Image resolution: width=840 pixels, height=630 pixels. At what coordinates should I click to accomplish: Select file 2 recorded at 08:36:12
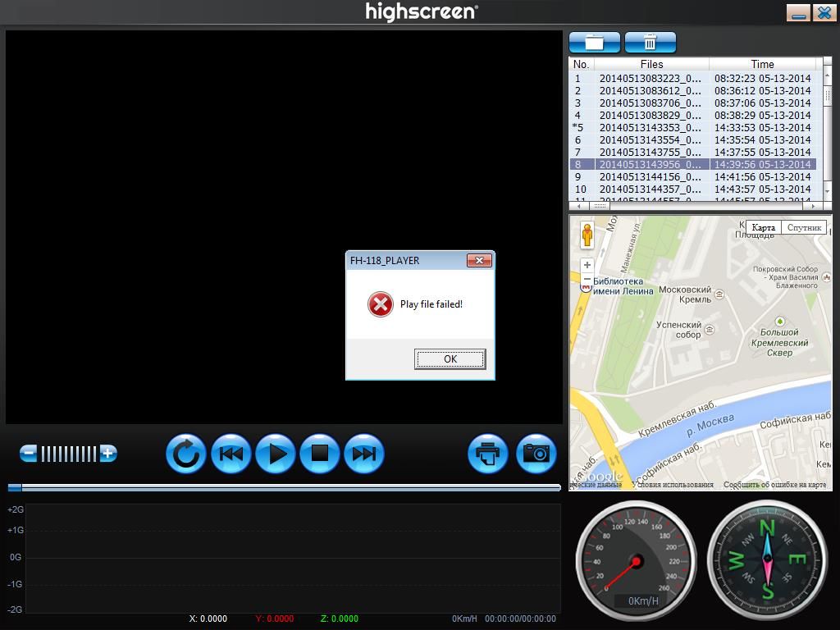pos(692,90)
